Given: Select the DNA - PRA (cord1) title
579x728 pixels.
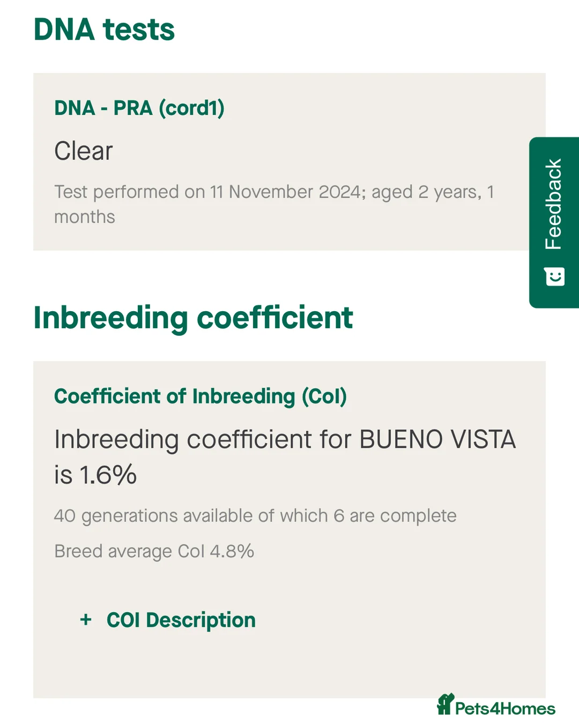Looking at the screenshot, I should click(x=139, y=108).
